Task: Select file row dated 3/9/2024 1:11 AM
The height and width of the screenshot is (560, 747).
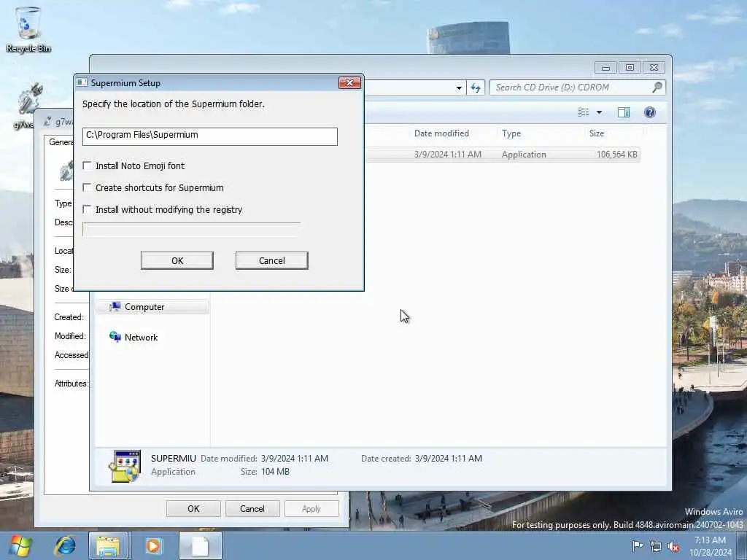Action: 502,155
